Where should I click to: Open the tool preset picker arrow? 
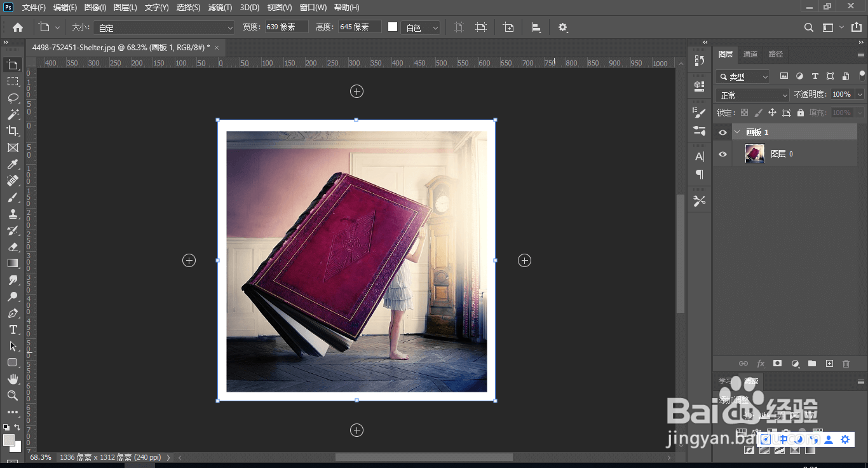(x=58, y=27)
